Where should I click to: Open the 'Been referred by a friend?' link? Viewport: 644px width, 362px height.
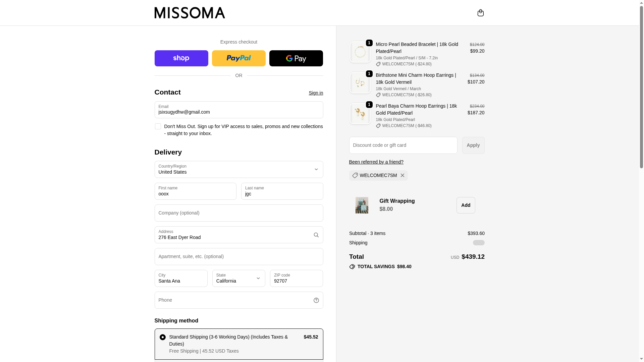[x=376, y=162]
